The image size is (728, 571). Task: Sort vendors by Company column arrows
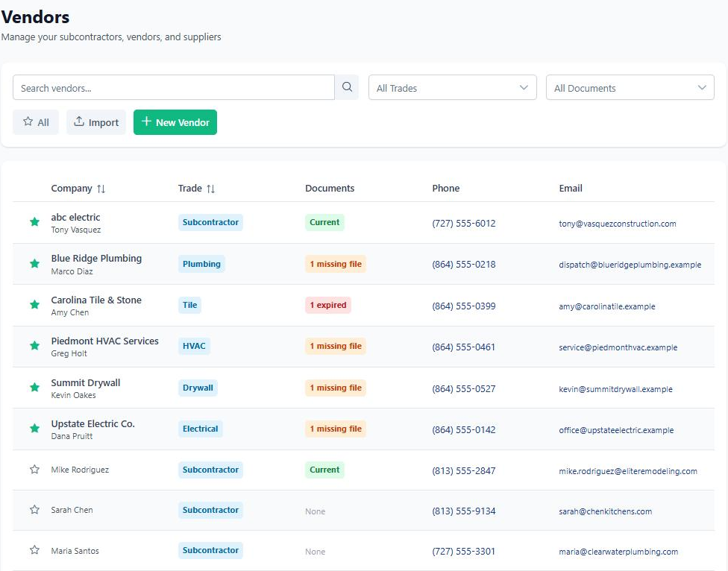pos(101,189)
